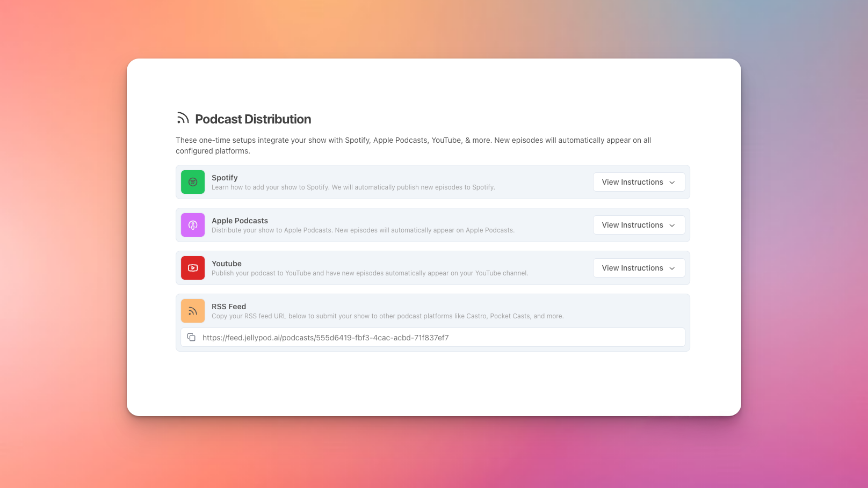The height and width of the screenshot is (488, 868).
Task: Click the Youtube row title
Action: [227, 264]
